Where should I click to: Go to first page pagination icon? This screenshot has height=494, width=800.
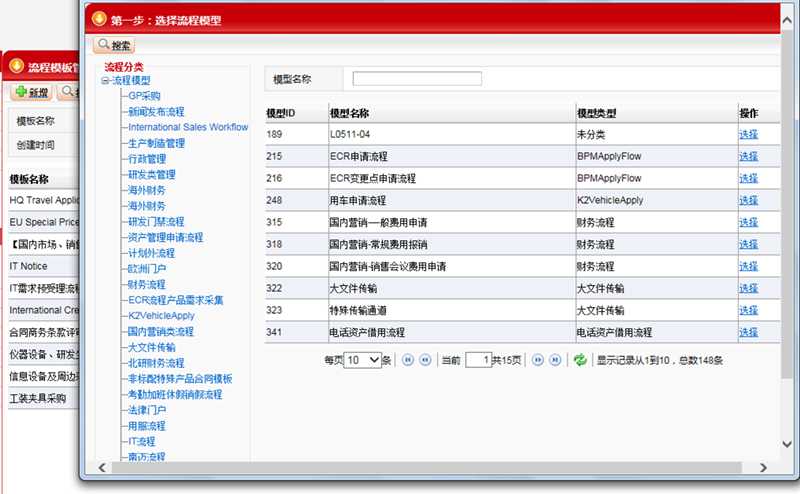[408, 360]
